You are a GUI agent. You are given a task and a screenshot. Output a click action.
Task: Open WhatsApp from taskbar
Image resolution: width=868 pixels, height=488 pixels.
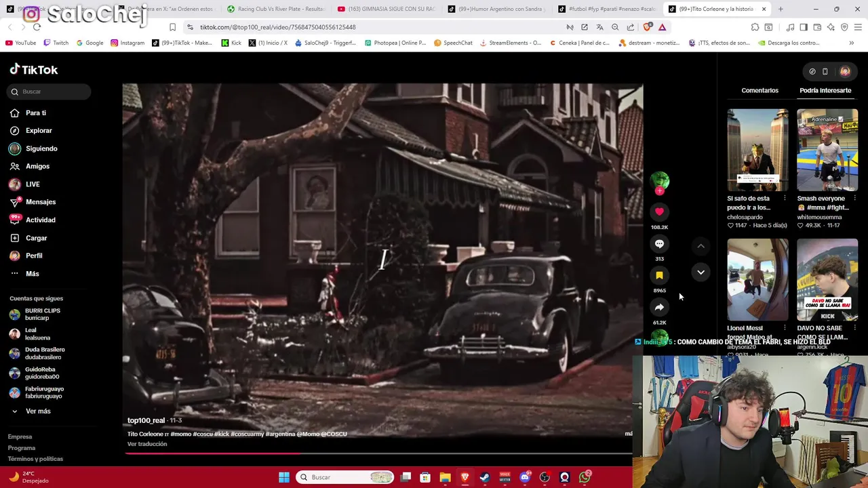click(x=585, y=477)
